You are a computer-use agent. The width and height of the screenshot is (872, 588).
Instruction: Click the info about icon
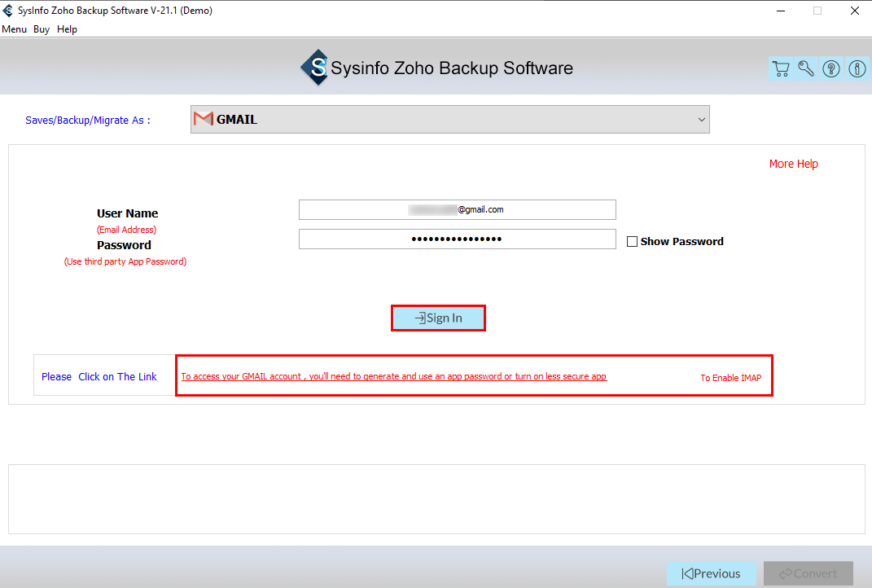coord(857,68)
